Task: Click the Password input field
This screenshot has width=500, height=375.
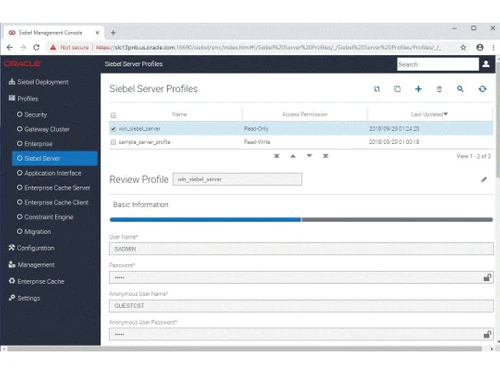Action: coord(301,277)
